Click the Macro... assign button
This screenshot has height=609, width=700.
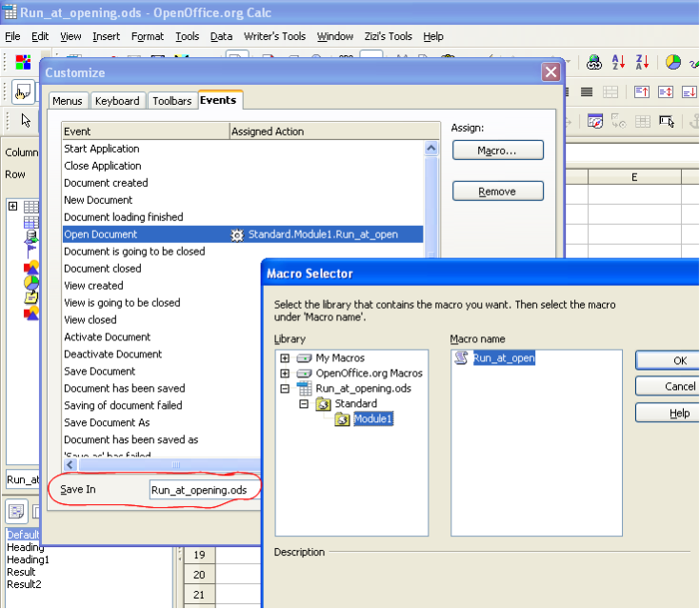tap(498, 151)
